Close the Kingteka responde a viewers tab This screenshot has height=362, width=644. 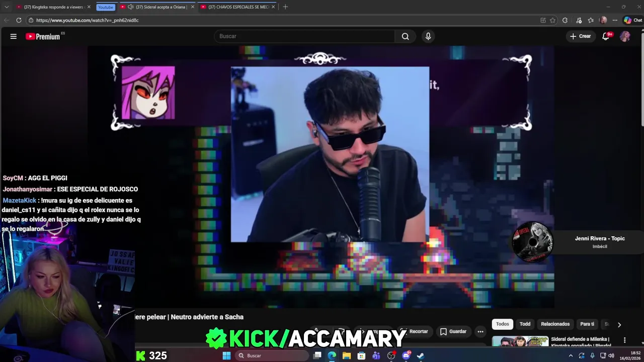point(89,7)
